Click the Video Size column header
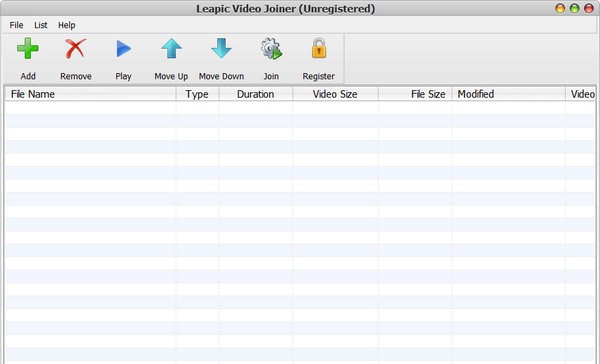Viewport: 600px width, 364px height. click(335, 94)
